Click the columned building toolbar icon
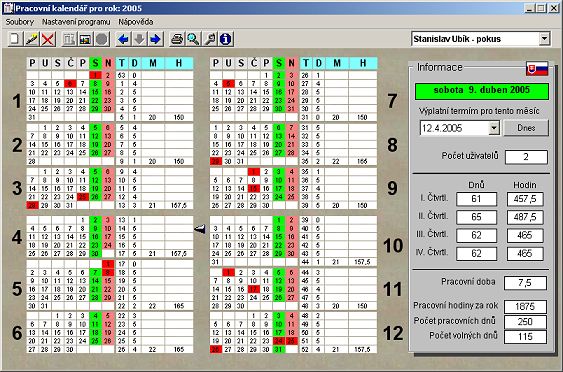This screenshot has height=372, width=563. click(x=69, y=39)
